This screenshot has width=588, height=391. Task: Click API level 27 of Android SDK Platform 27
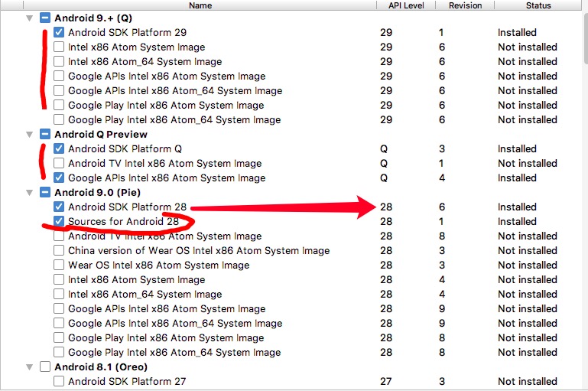coord(386,381)
